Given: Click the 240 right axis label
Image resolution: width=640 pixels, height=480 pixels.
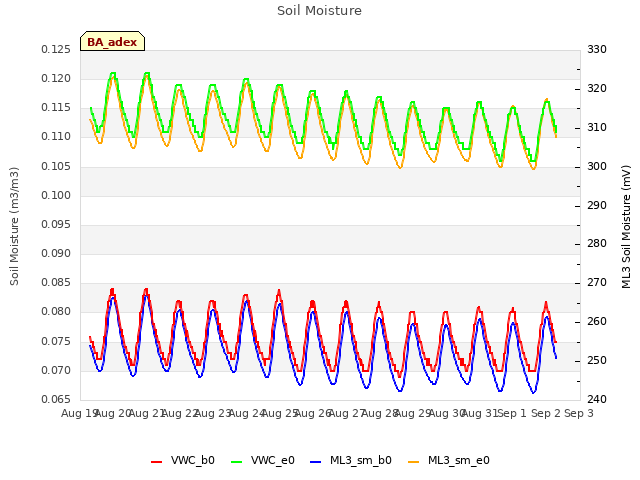Looking at the screenshot, I should tap(597, 400).
